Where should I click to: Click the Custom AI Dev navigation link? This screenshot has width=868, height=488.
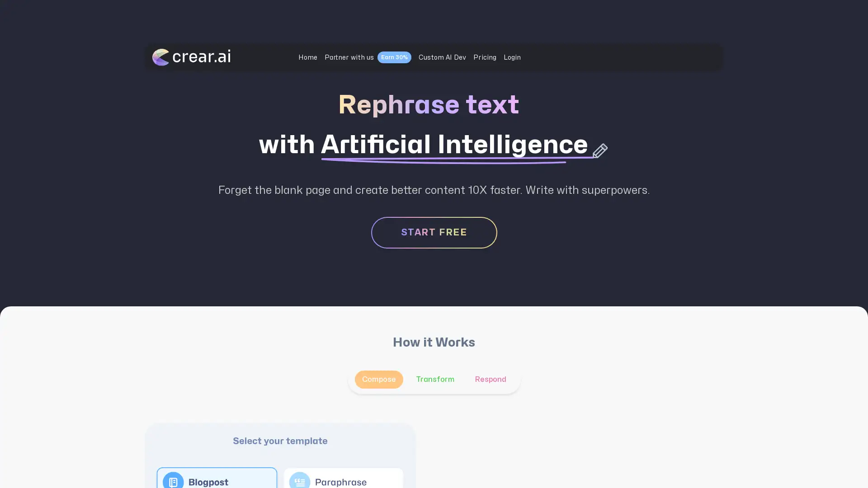pyautogui.click(x=442, y=56)
